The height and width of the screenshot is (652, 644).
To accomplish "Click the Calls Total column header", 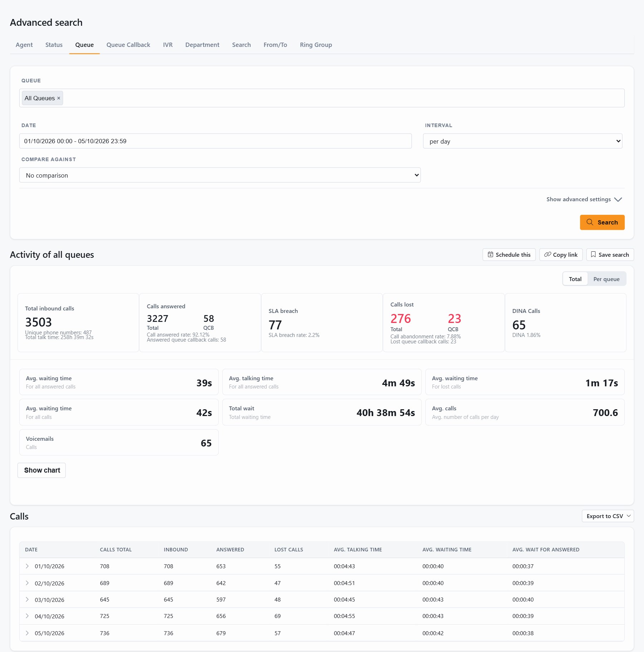I will point(116,550).
